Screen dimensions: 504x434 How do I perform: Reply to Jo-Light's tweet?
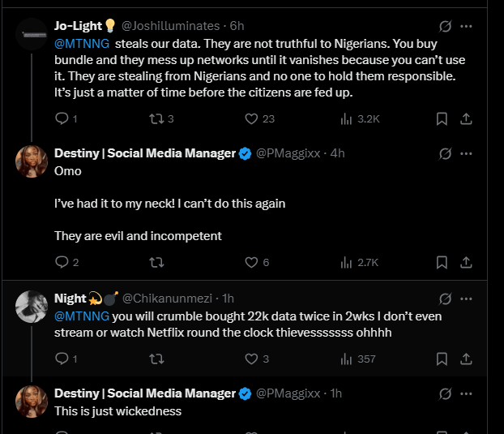[62, 118]
